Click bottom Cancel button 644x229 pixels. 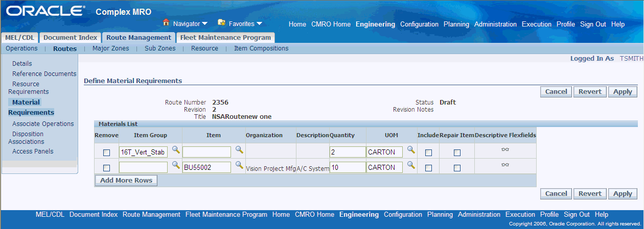556,193
